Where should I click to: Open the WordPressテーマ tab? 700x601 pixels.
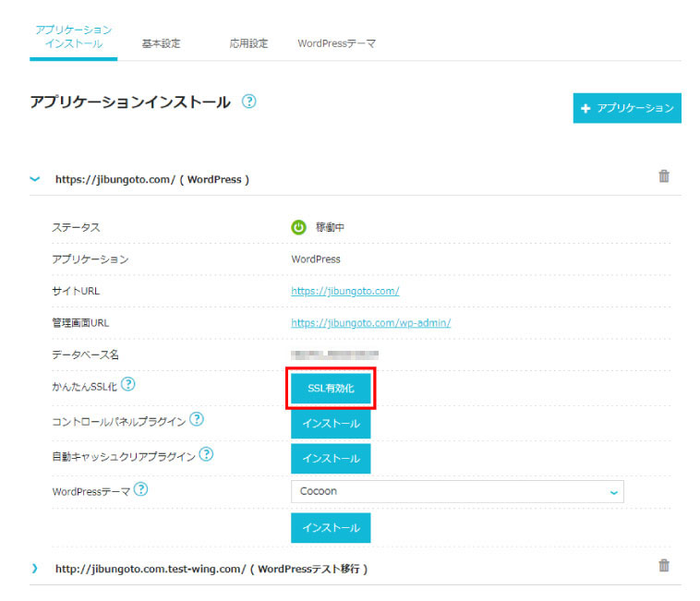(336, 43)
